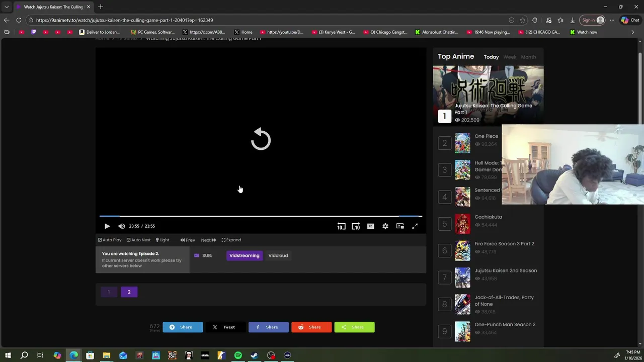Open Task View in the taskbar

tap(40, 355)
